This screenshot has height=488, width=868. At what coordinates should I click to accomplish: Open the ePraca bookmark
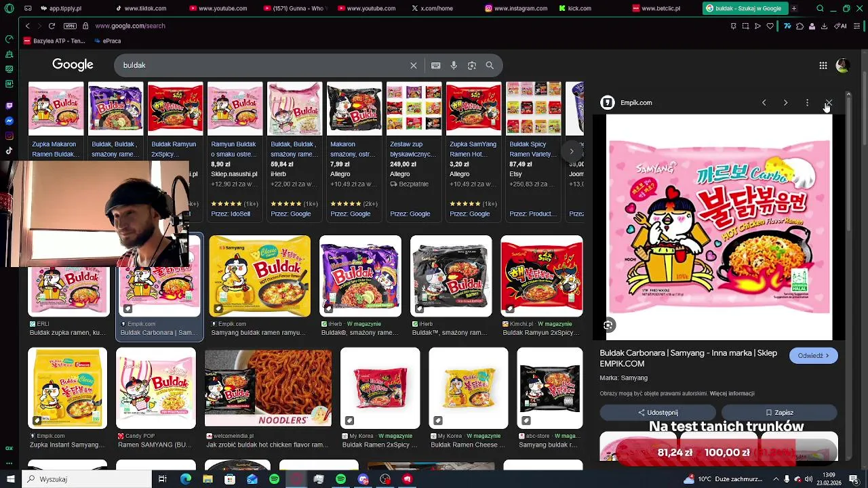coord(107,41)
